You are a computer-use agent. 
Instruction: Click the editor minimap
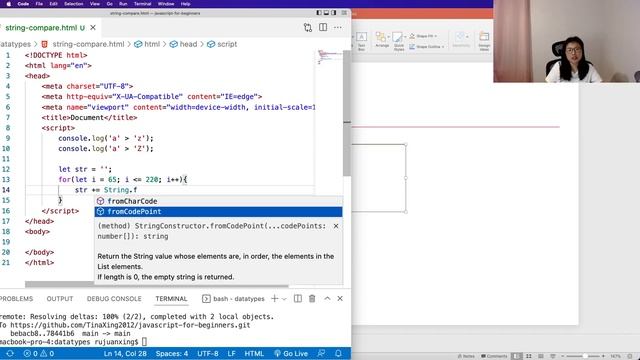[329, 57]
